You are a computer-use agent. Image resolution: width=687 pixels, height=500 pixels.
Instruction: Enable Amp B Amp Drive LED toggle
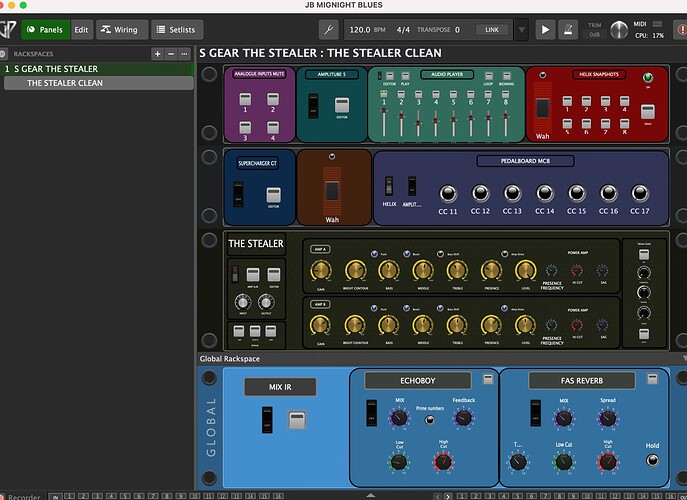pos(504,308)
